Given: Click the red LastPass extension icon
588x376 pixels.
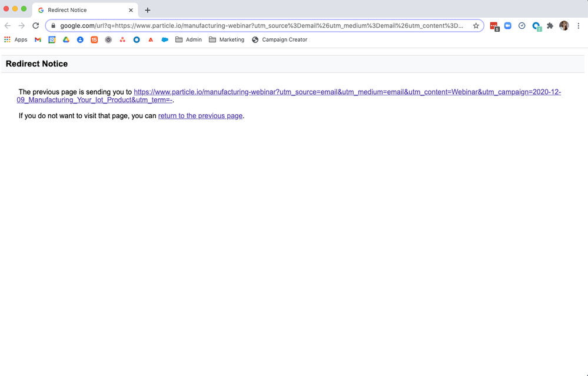Looking at the screenshot, I should point(494,26).
